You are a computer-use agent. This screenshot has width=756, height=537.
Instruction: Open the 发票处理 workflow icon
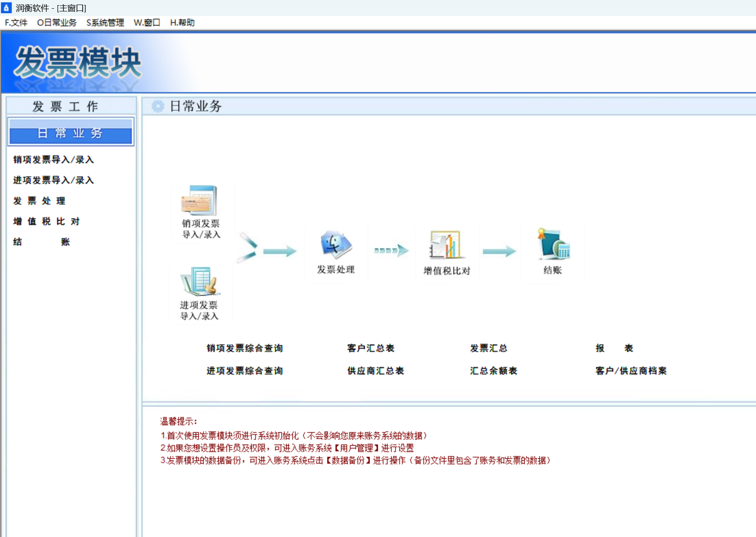[336, 245]
